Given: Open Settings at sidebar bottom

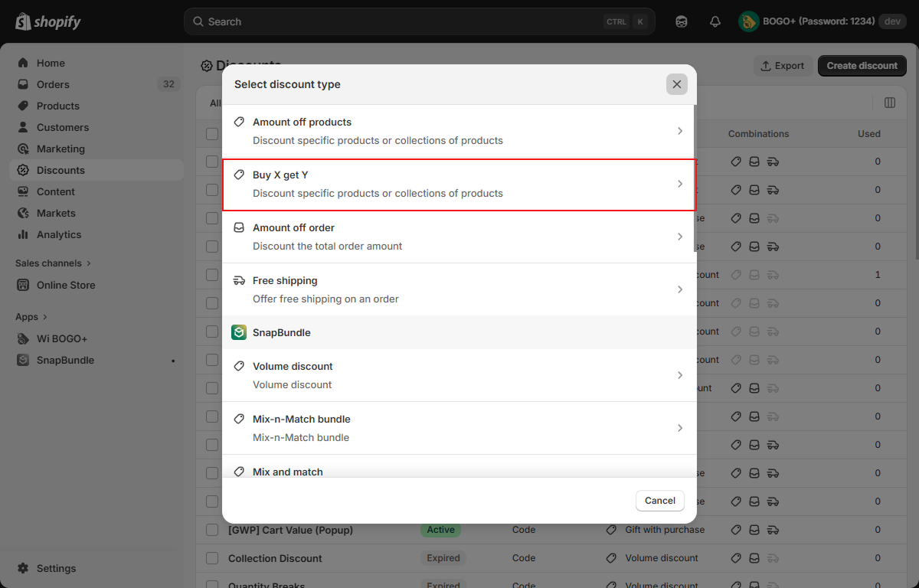Looking at the screenshot, I should click(96, 568).
